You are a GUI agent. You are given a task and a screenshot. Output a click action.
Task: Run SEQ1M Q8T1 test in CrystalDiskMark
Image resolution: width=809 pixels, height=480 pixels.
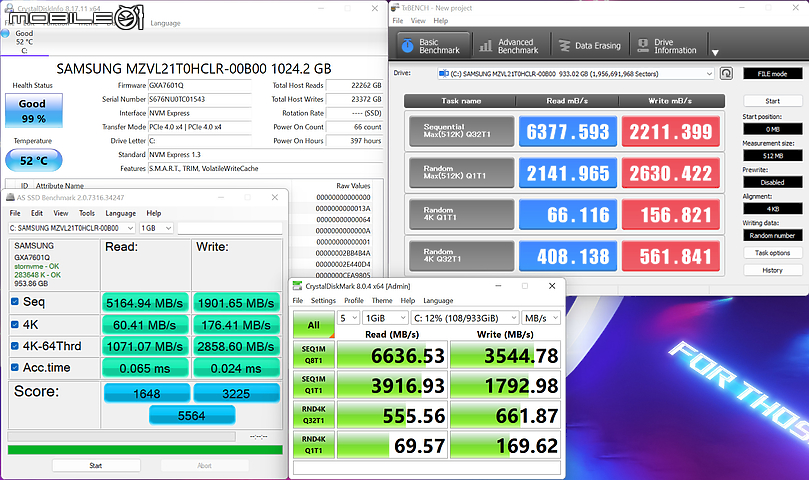coord(314,355)
